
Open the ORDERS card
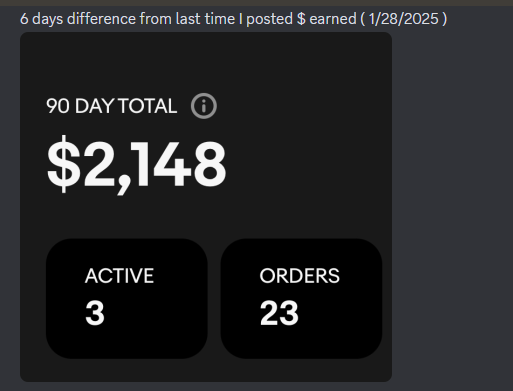301,298
